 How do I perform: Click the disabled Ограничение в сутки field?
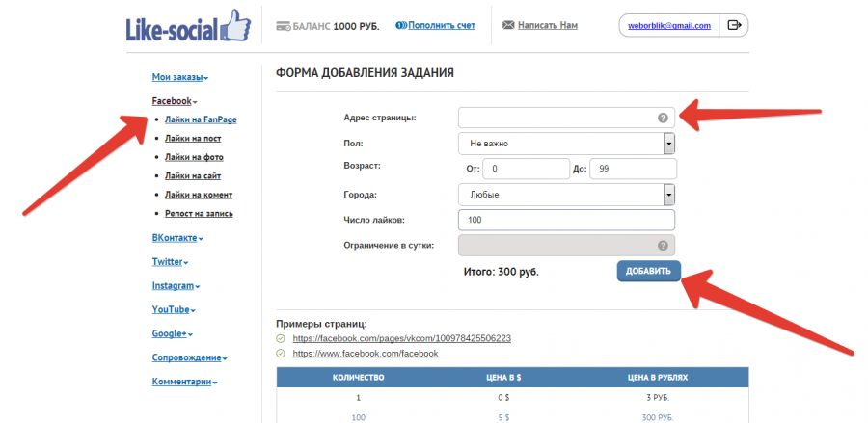pyautogui.click(x=567, y=246)
